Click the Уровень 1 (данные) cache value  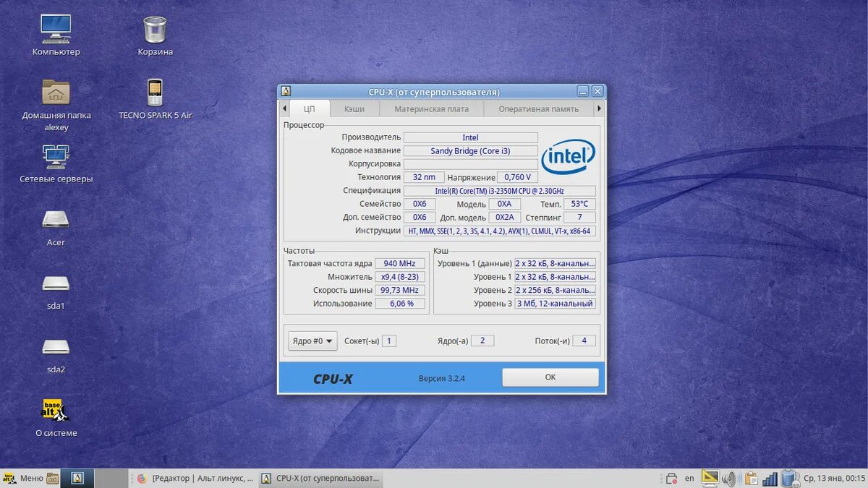point(556,263)
